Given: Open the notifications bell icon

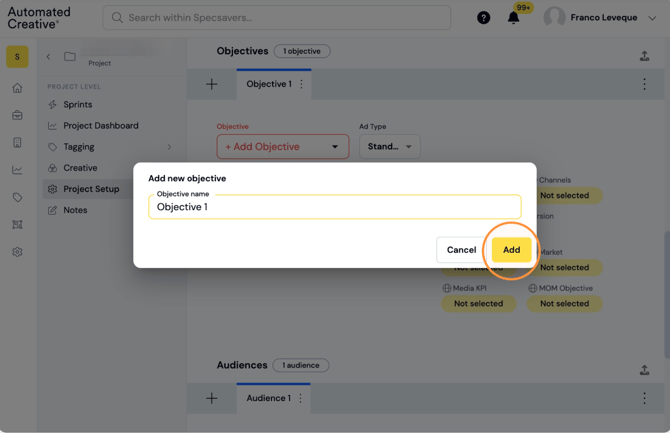Looking at the screenshot, I should pos(513,18).
